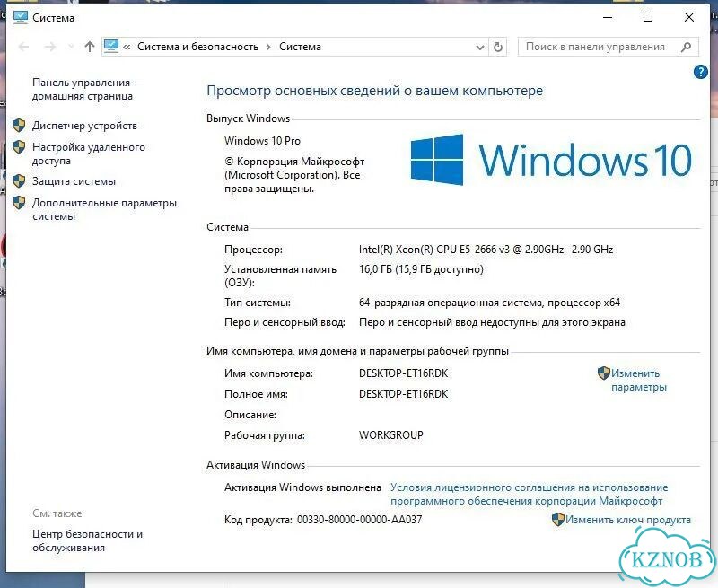Select Система breadcrumb segment
This screenshot has width=718, height=588.
pyautogui.click(x=300, y=47)
